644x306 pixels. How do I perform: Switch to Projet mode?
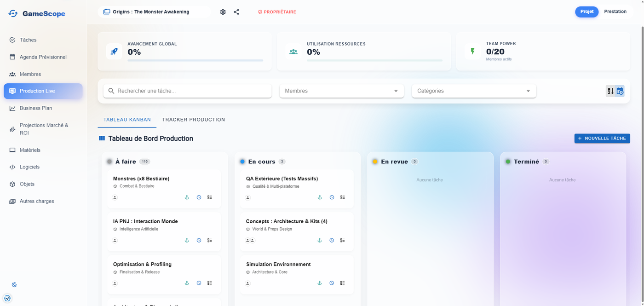(587, 12)
